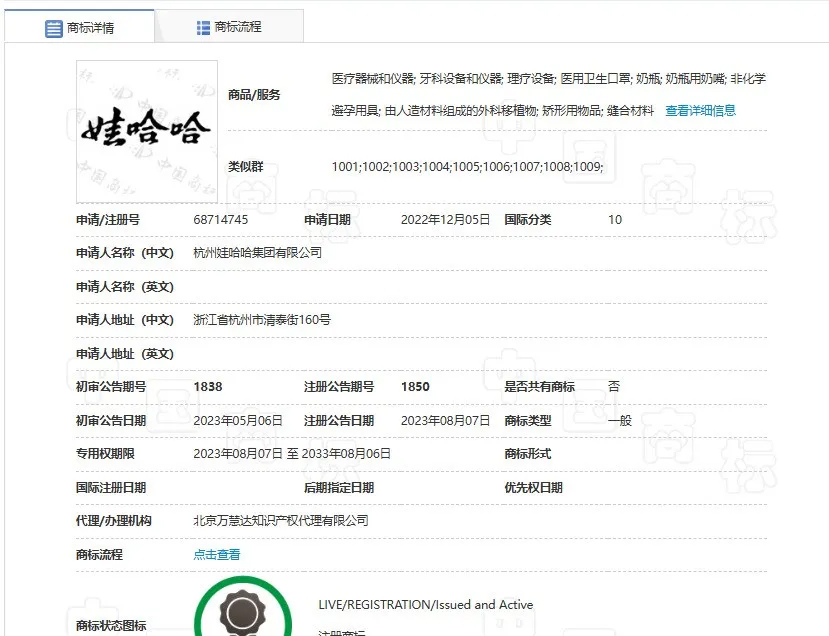Screen dimensions: 829x636
Task: Click the 娃哈哈 trademark image
Action: pos(147,132)
